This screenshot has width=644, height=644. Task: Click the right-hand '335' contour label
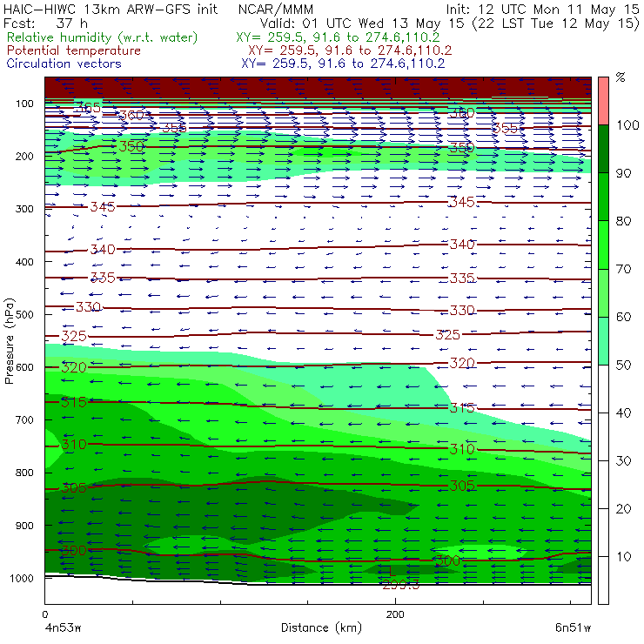click(x=462, y=278)
